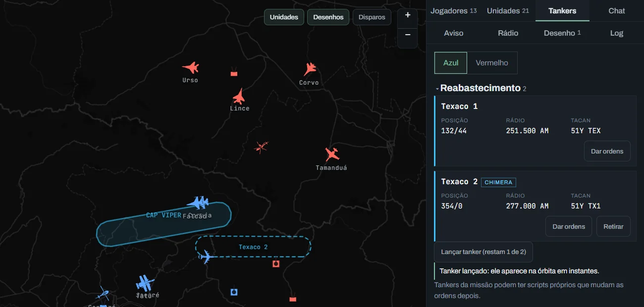Click the position value 354/0

(452, 206)
